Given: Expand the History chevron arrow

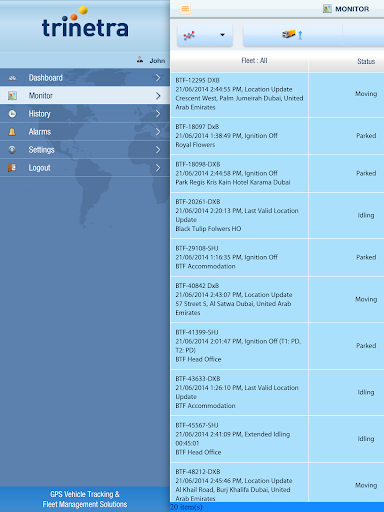Looking at the screenshot, I should [158, 114].
